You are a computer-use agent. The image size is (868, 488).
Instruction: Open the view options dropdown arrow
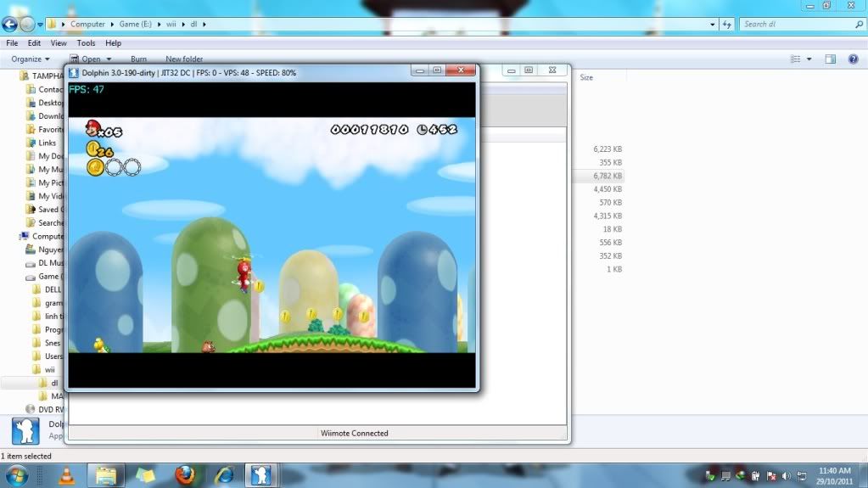pyautogui.click(x=809, y=59)
